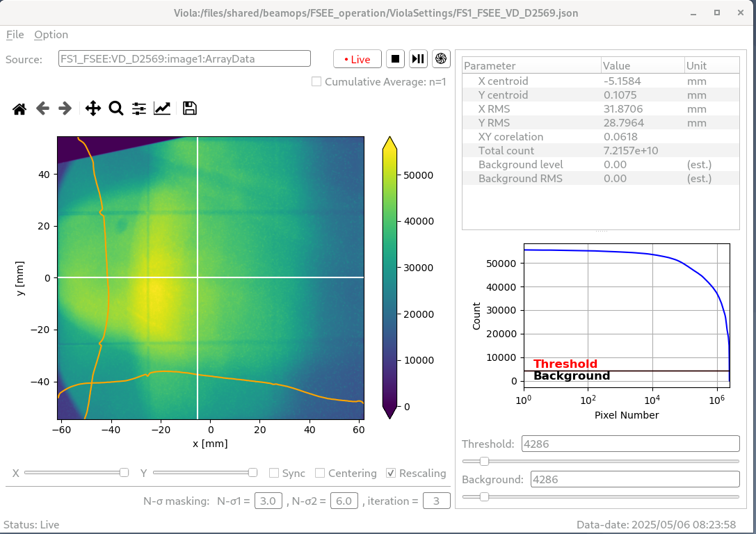756x534 pixels.
Task: Open the File menu
Action: (15, 35)
